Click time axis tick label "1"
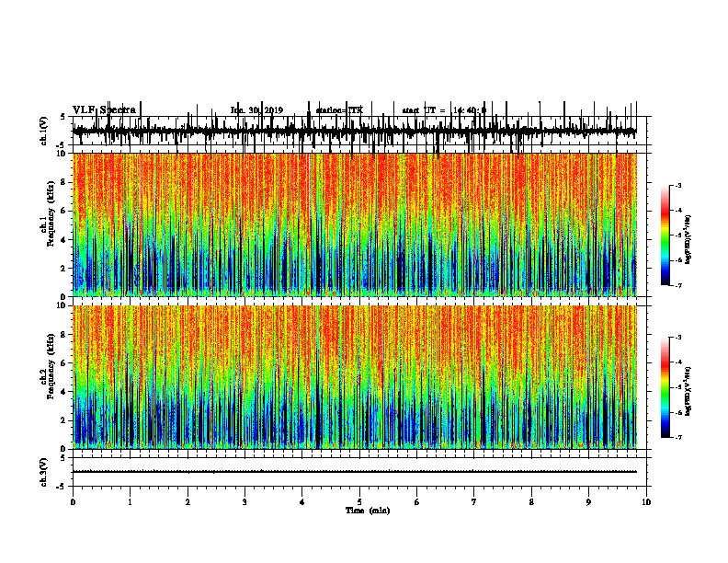This screenshot has width=728, height=563. click(x=130, y=502)
